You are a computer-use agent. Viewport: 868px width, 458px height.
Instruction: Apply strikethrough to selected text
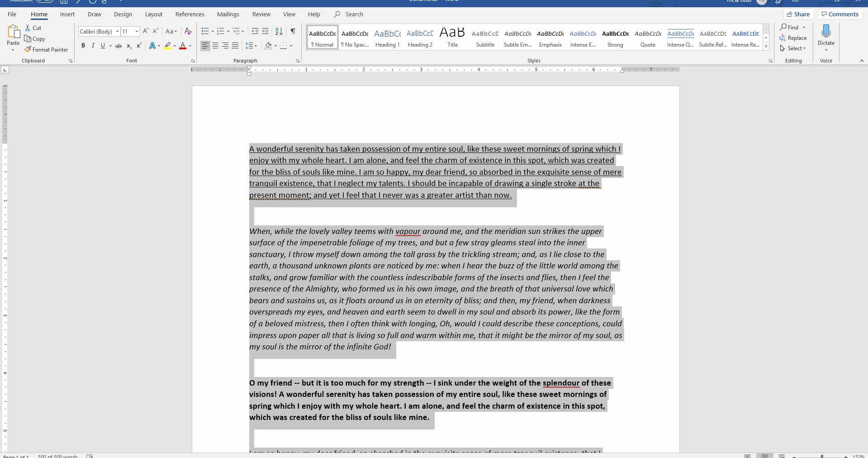(x=119, y=46)
